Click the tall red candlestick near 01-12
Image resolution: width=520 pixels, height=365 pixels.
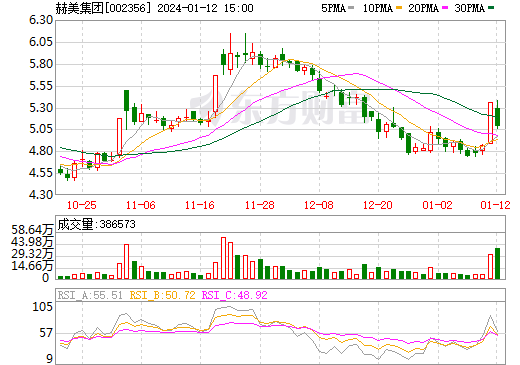coord(490,123)
